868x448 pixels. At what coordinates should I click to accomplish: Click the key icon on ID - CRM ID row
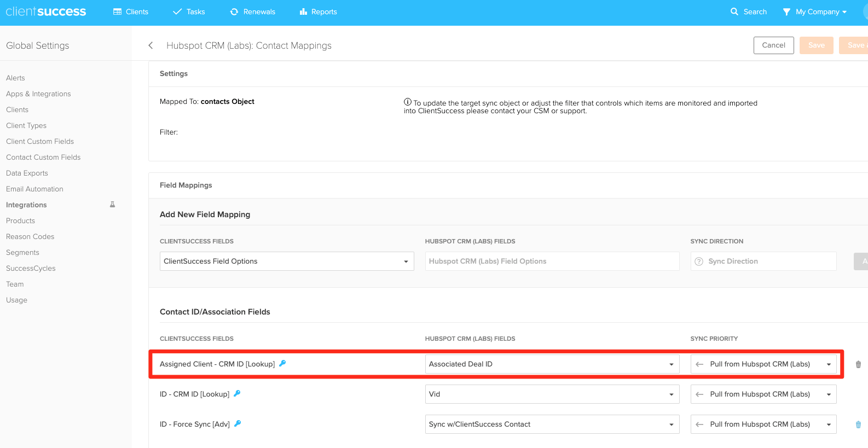pyautogui.click(x=237, y=393)
